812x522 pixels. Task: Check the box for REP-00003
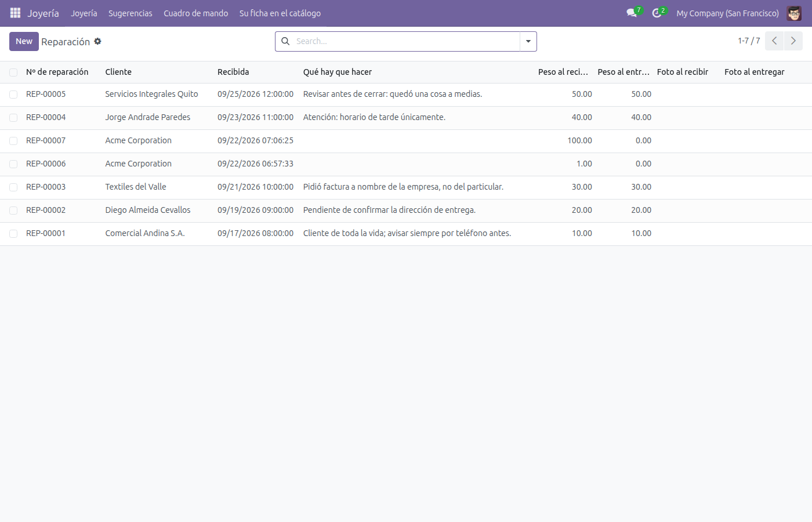(x=13, y=187)
